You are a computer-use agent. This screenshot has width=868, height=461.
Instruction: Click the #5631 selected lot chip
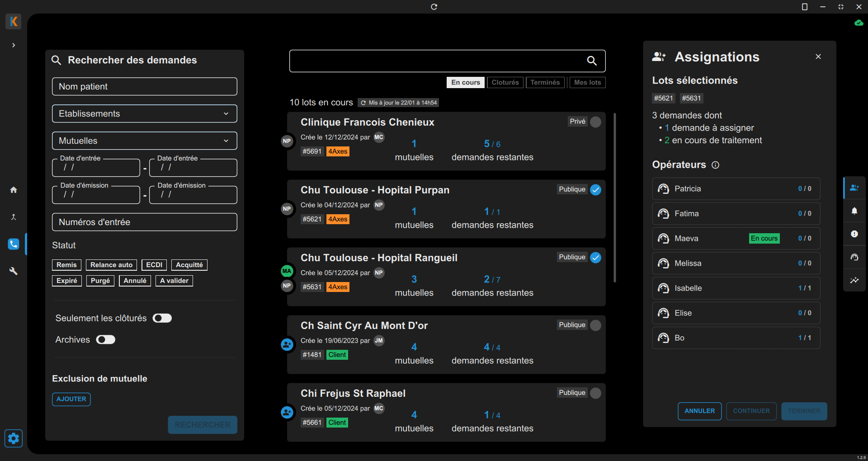pos(691,98)
